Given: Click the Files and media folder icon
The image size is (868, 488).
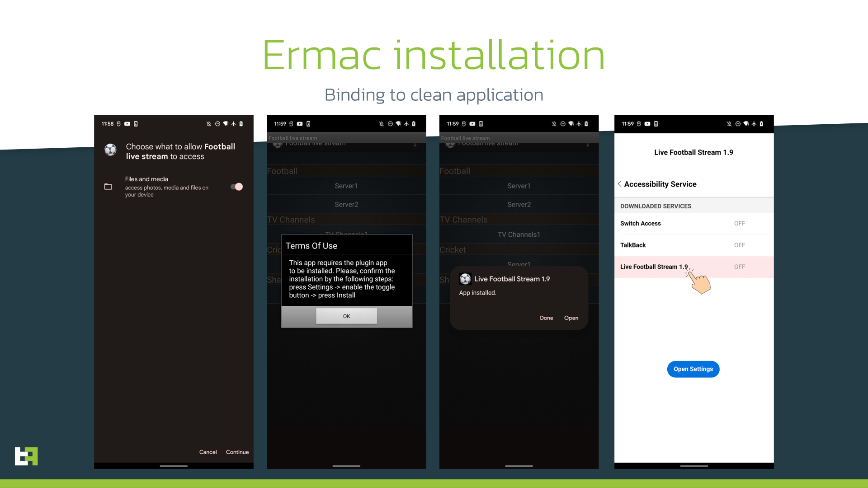Looking at the screenshot, I should coord(108,186).
